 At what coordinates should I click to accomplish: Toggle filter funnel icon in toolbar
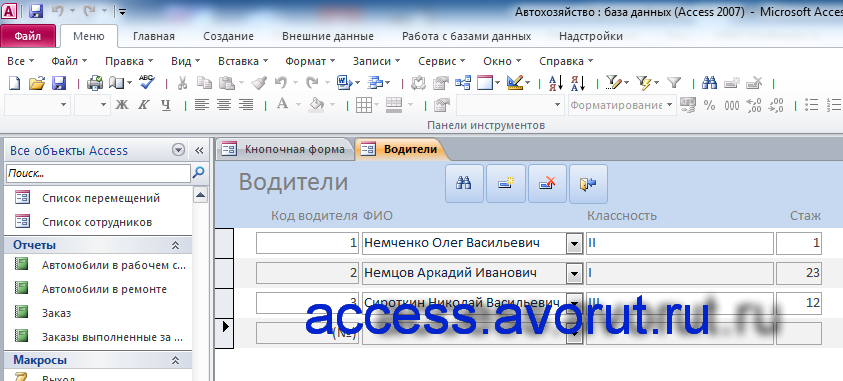pos(674,83)
